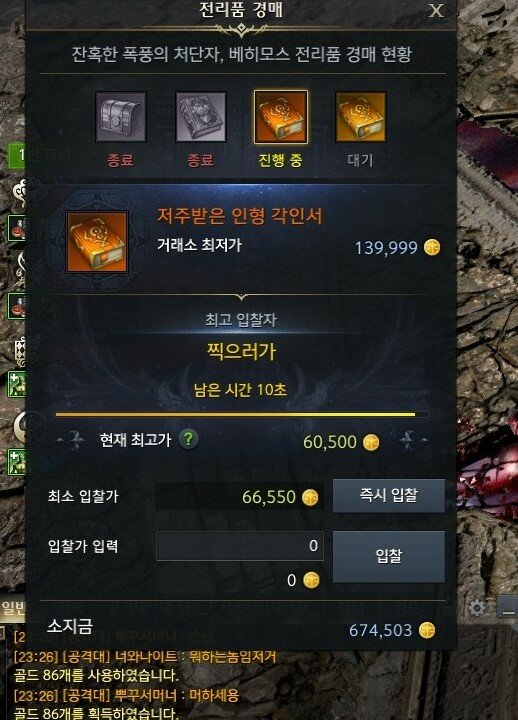Click the remaining time progress bar
518x720 pixels.
point(242,415)
